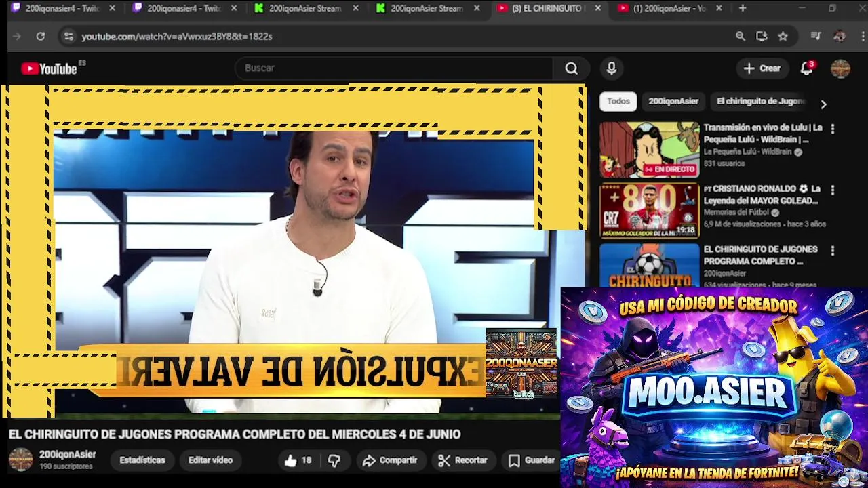Click the address bar URL text
The image size is (868, 488).
[x=177, y=37]
